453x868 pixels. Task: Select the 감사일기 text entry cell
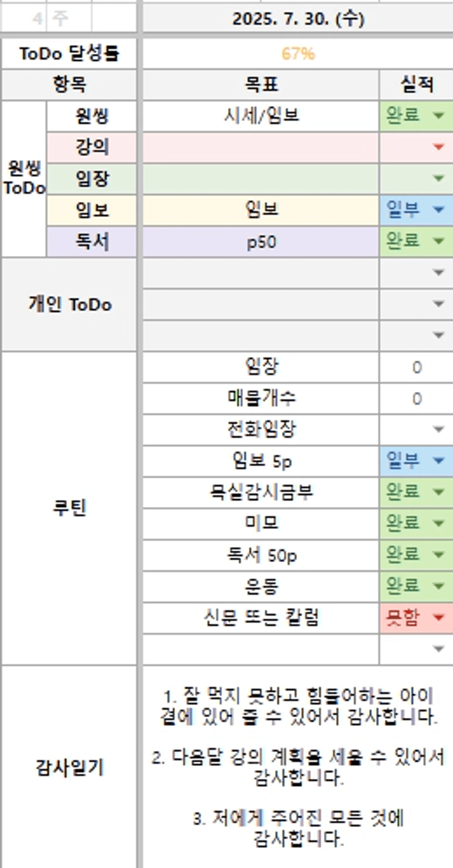point(298,767)
